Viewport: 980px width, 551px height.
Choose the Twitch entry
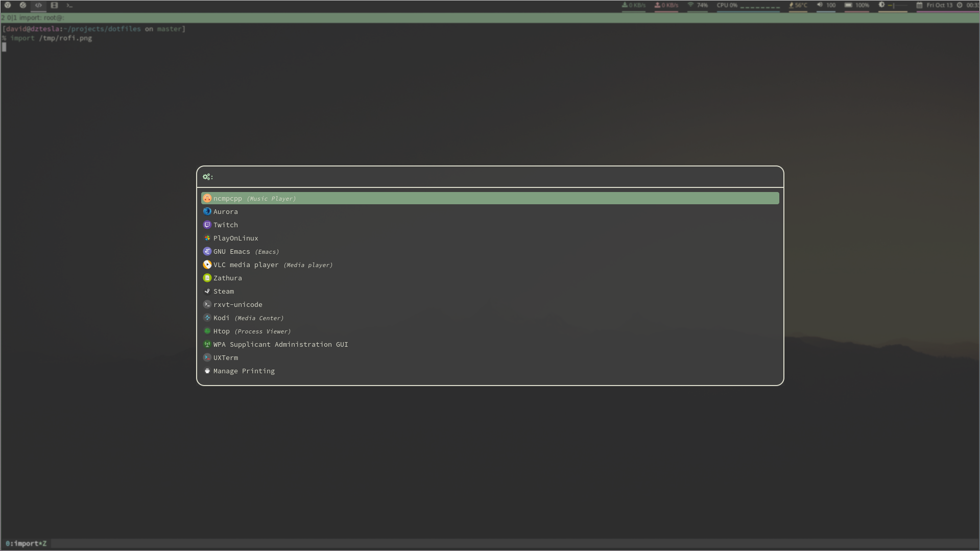coord(490,225)
